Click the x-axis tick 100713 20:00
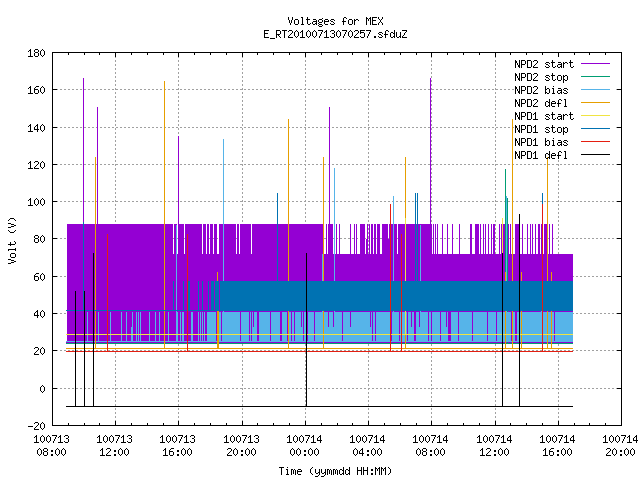 (x=242, y=446)
